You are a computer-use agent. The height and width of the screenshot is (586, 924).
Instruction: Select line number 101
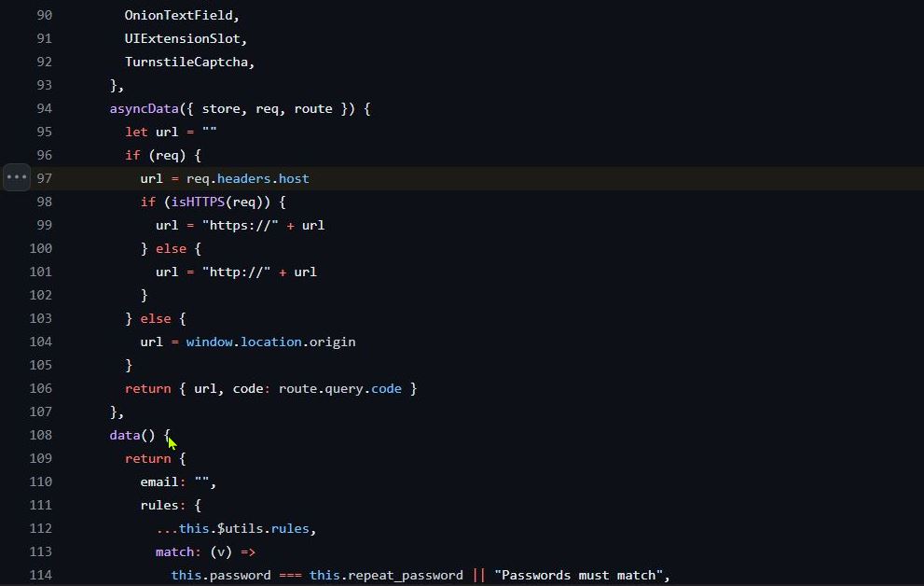[x=41, y=272]
